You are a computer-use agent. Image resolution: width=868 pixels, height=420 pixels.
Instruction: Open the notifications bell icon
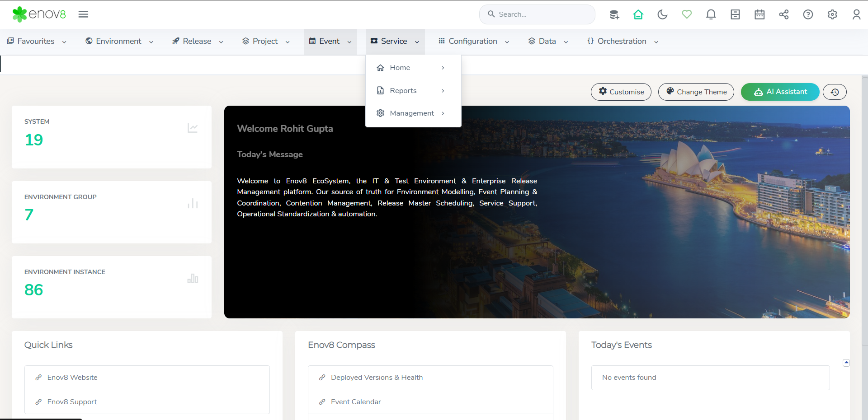click(x=711, y=14)
